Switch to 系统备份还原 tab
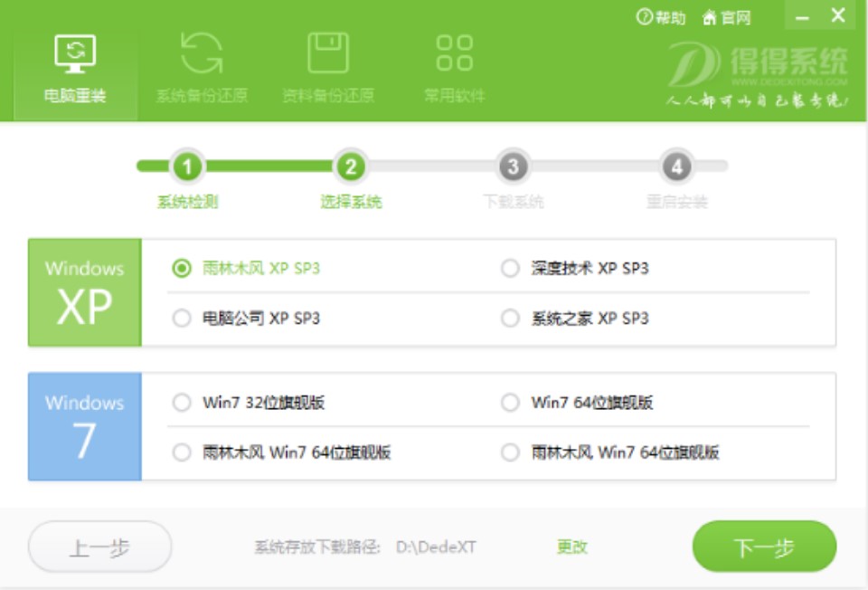Viewport: 868px width, 590px height. click(202, 71)
